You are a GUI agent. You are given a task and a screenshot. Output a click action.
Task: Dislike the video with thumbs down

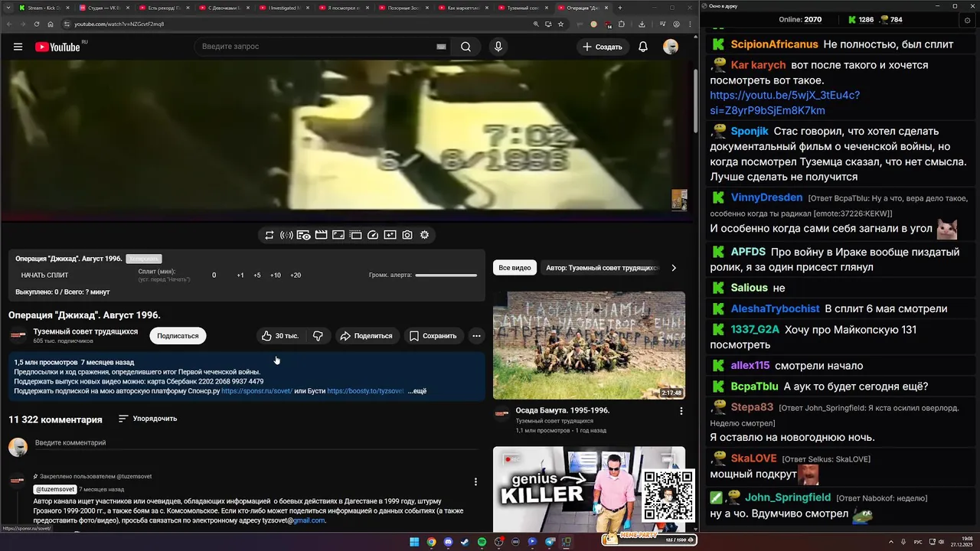pos(318,336)
